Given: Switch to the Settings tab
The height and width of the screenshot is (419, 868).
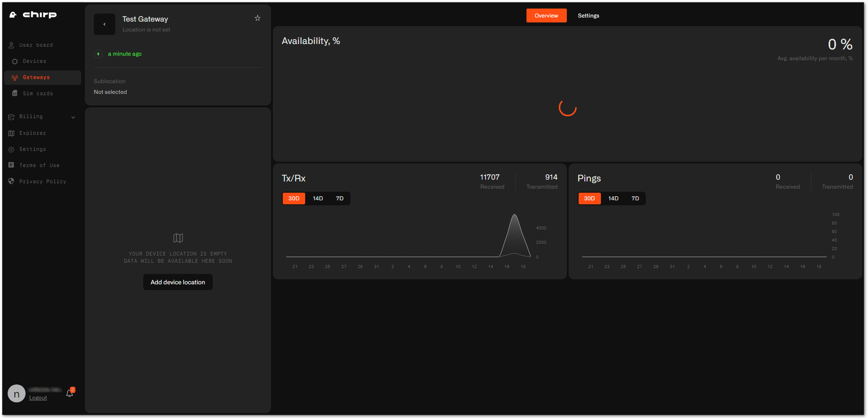Looking at the screenshot, I should pos(589,15).
